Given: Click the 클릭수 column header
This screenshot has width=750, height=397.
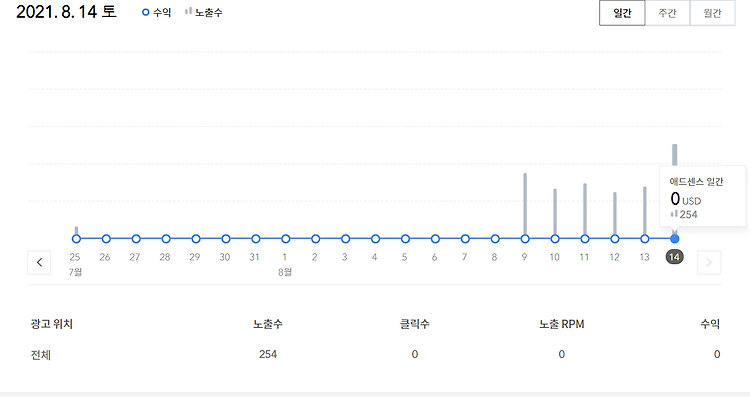Looking at the screenshot, I should tap(415, 324).
